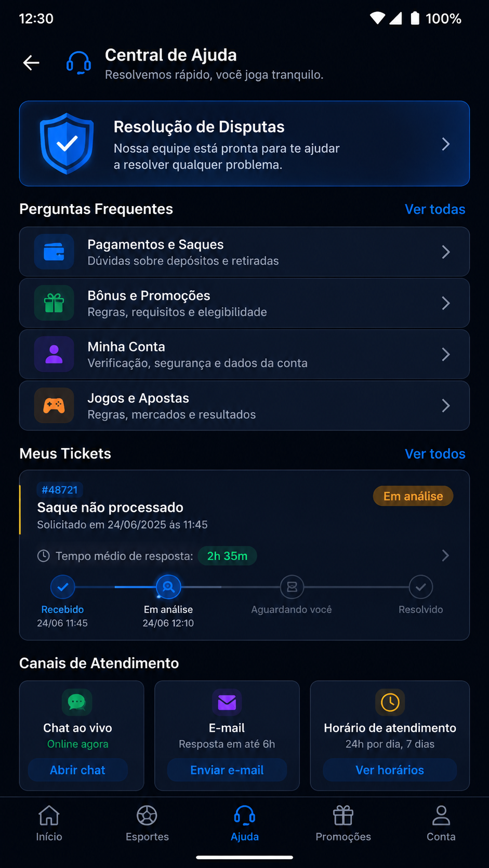
Task: Tap the gamepad icon for Jogos e Apostas
Action: pyautogui.click(x=54, y=405)
